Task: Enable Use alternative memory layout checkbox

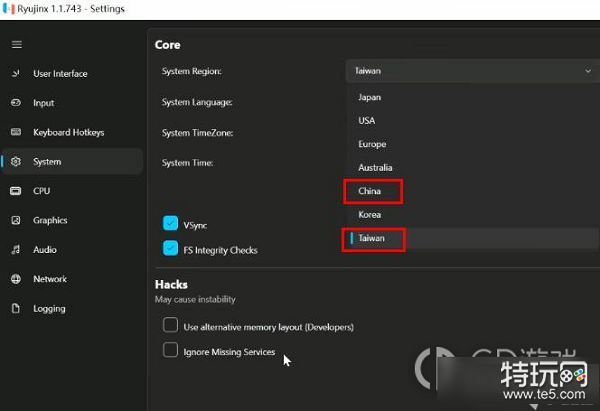Action: coord(171,326)
